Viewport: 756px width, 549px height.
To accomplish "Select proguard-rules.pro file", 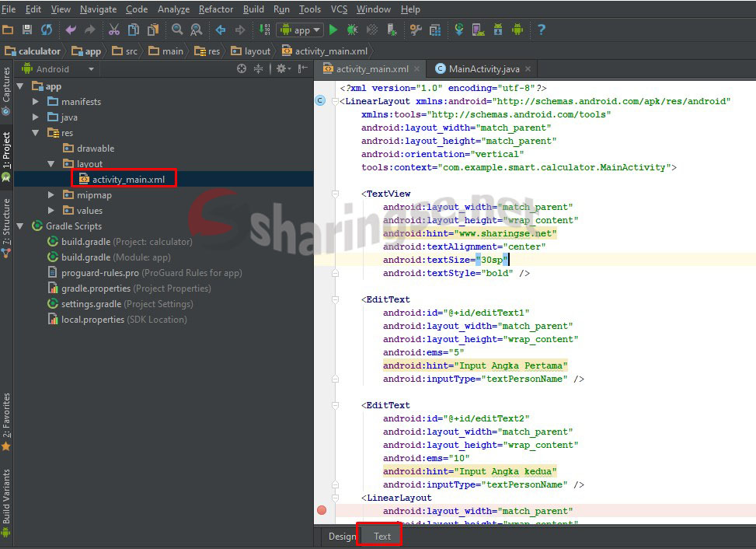I will [145, 273].
